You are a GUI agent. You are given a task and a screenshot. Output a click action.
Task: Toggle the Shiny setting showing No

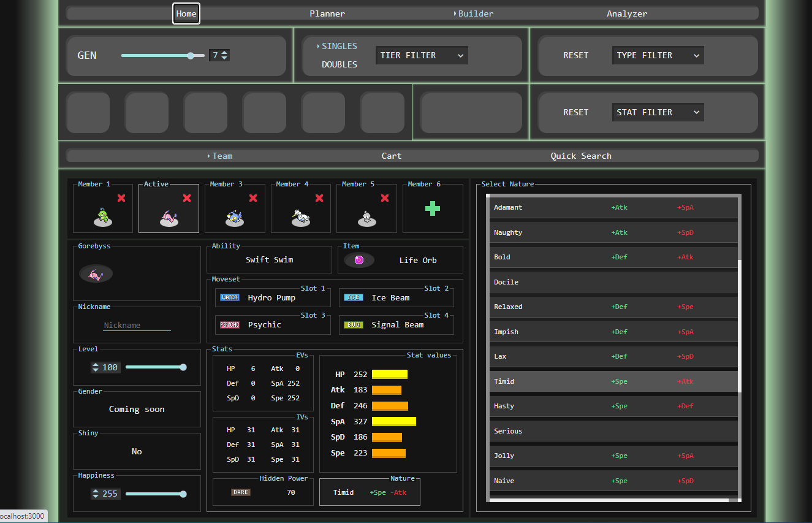pos(137,451)
